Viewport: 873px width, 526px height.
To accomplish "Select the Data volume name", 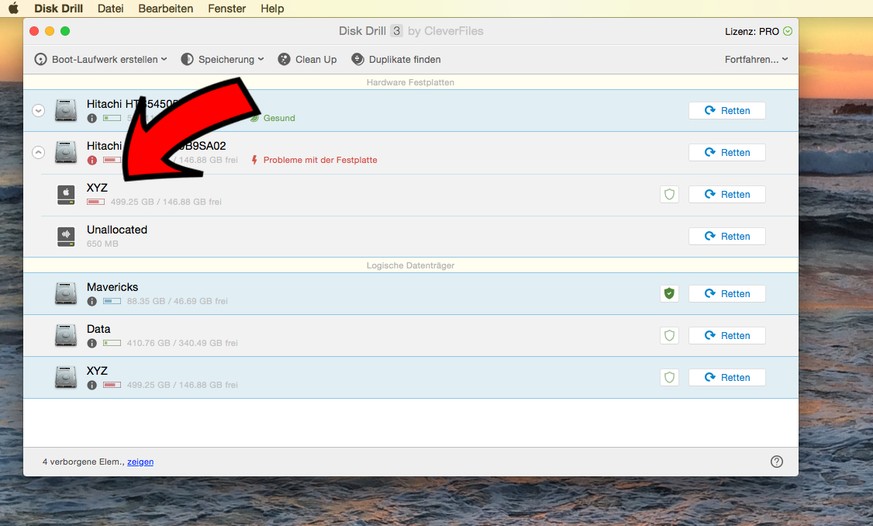I will coord(99,329).
